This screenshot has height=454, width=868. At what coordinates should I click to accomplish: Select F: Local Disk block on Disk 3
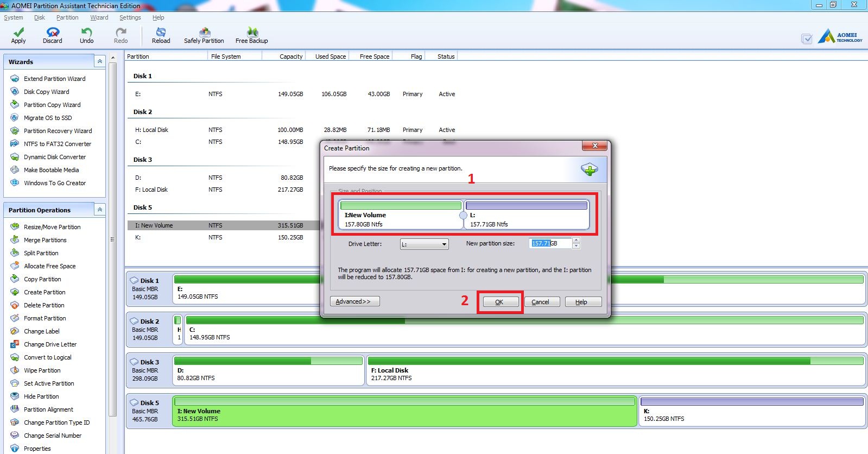click(x=616, y=371)
